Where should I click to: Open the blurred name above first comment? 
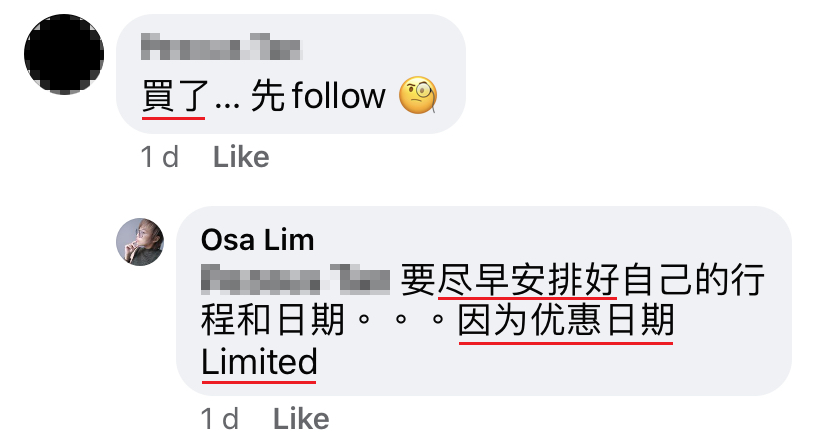coord(221,46)
